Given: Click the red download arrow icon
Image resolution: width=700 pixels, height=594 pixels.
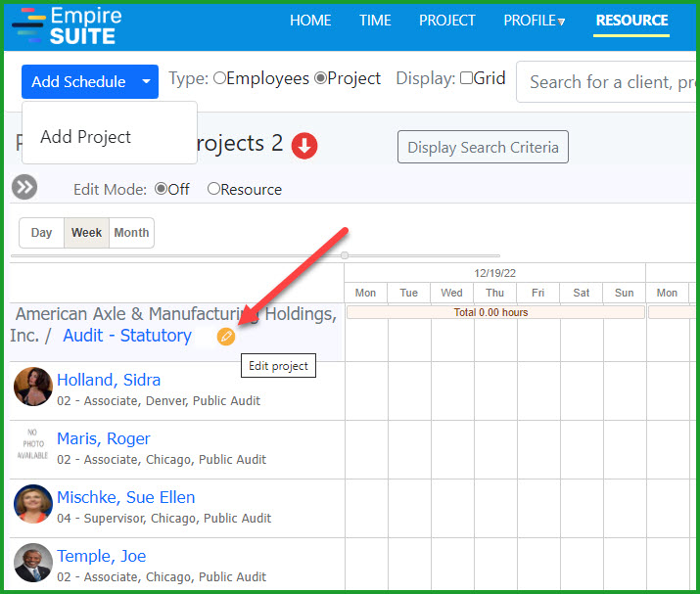Looking at the screenshot, I should (304, 146).
